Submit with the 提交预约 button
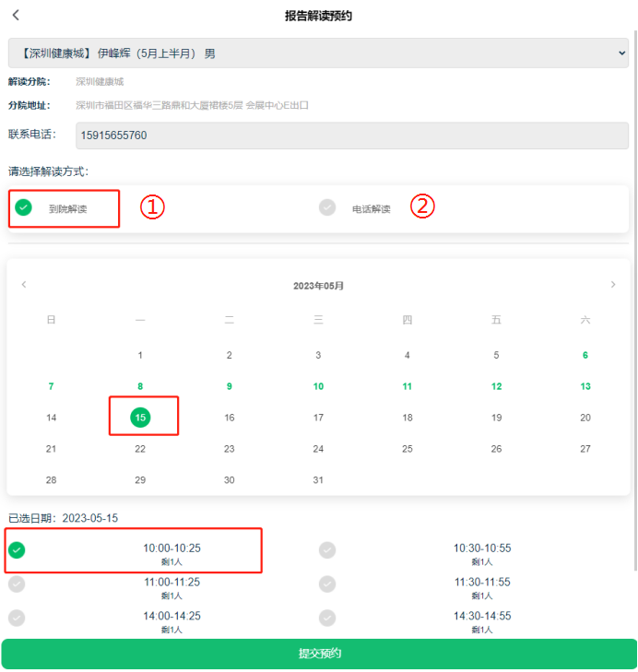638x672 pixels. 319,654
